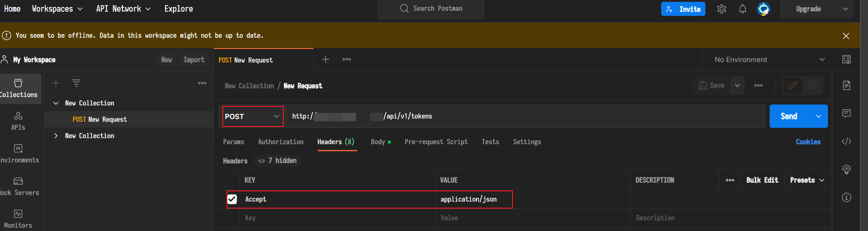This screenshot has width=868, height=231.
Task: Click the Upgrade button
Action: pos(809,9)
